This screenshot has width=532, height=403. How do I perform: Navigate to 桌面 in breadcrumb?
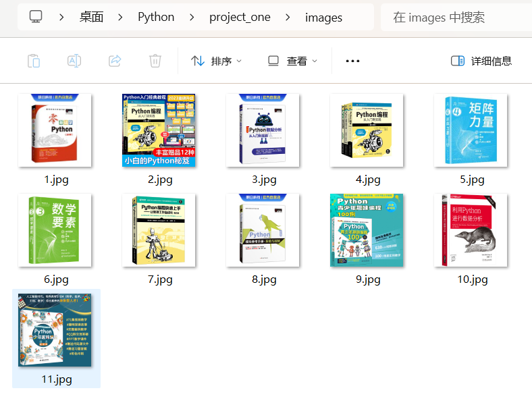click(x=91, y=17)
